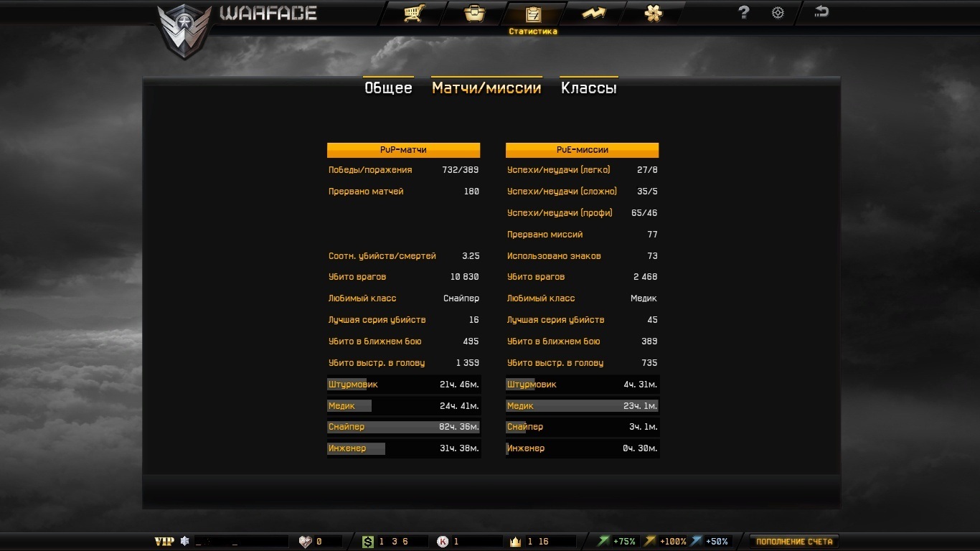Click the Warface logo emblem
This screenshot has height=551, width=980.
tap(185, 30)
